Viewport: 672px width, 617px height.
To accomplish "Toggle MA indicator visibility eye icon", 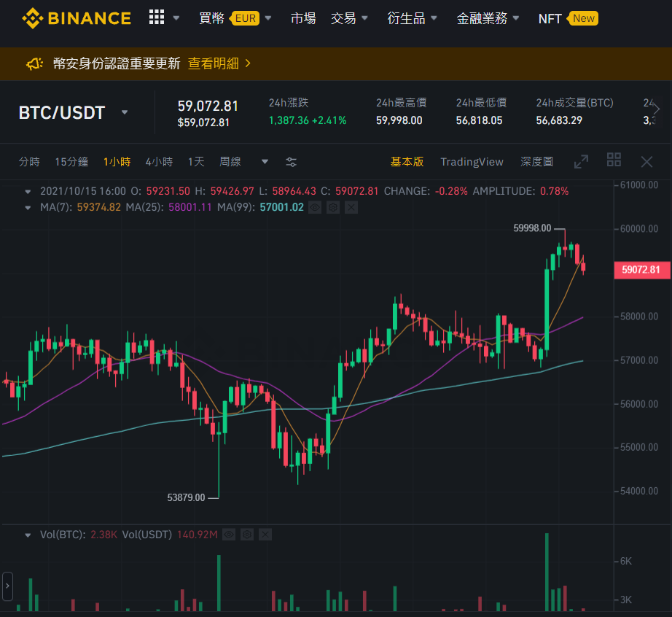I will (315, 208).
